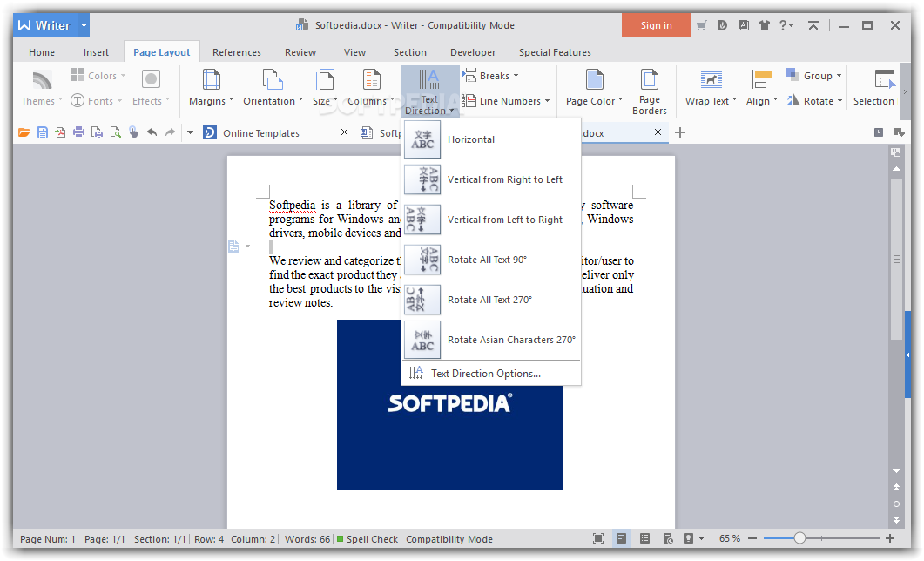Zoom out with the minus button
Screen dimensions: 924x561
pyautogui.click(x=752, y=538)
